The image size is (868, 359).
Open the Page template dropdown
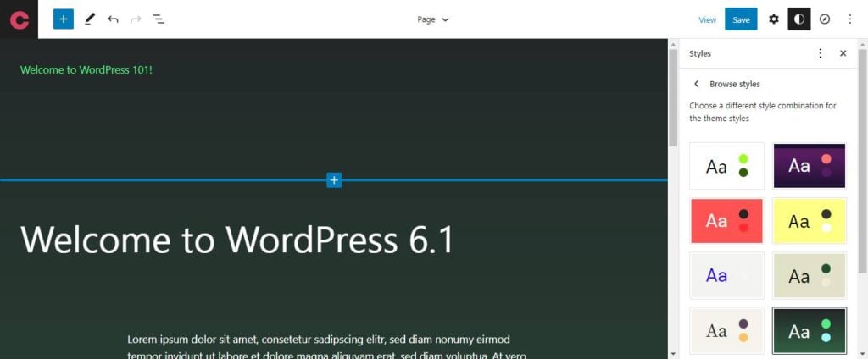(x=433, y=19)
